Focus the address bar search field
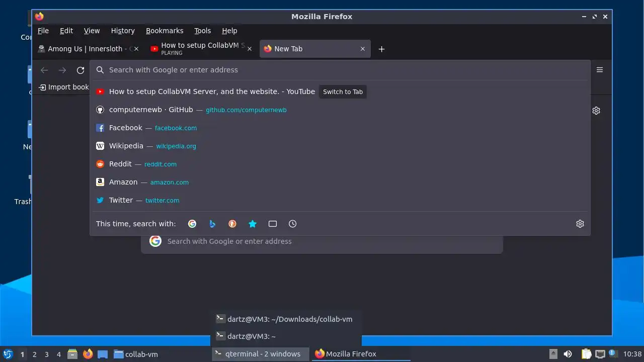Viewport: 644px width, 362px height. tap(340, 70)
